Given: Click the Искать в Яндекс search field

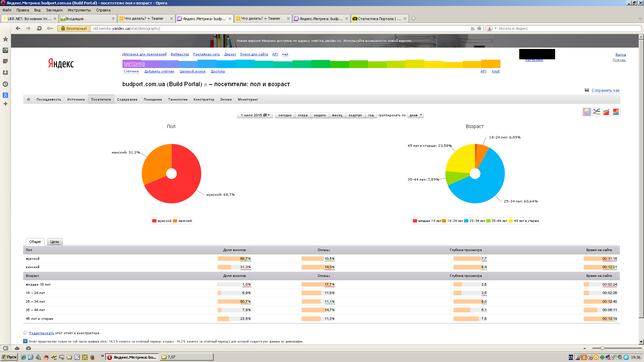Looking at the screenshot, I should coord(569,28).
